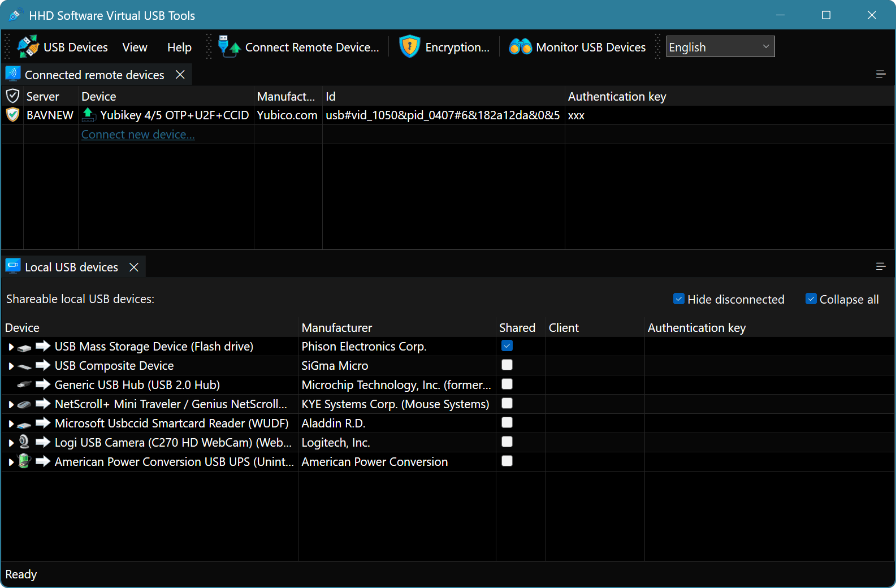The width and height of the screenshot is (896, 588).
Task: Unshare USB Mass Storage Device checkbox
Action: [x=507, y=346]
